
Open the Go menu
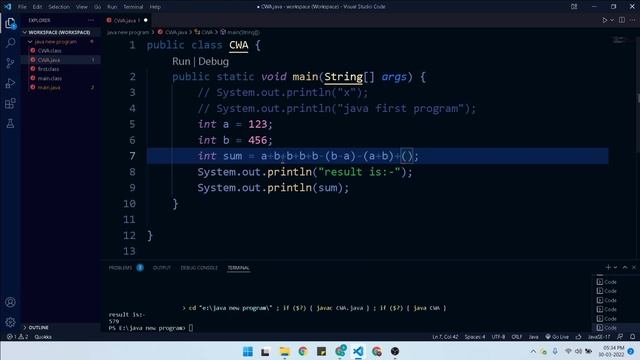pyautogui.click(x=97, y=7)
